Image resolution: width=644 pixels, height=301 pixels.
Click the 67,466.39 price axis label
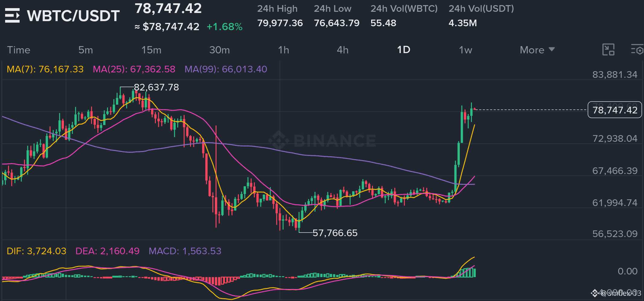coord(615,171)
